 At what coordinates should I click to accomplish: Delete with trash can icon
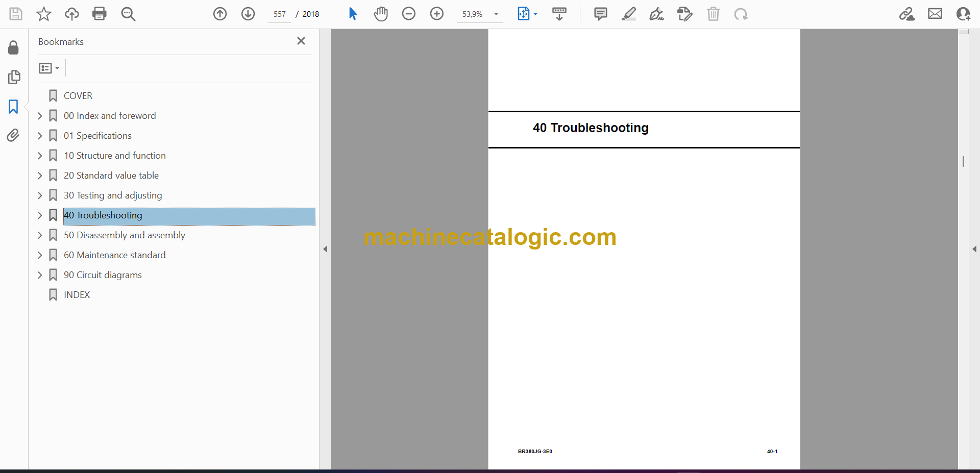pyautogui.click(x=714, y=14)
